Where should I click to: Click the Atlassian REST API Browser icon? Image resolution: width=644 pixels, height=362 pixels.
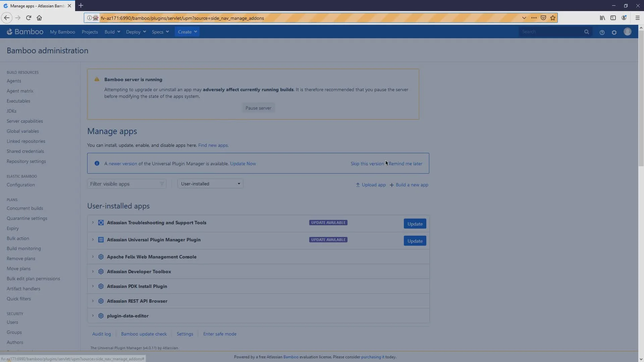tap(101, 301)
